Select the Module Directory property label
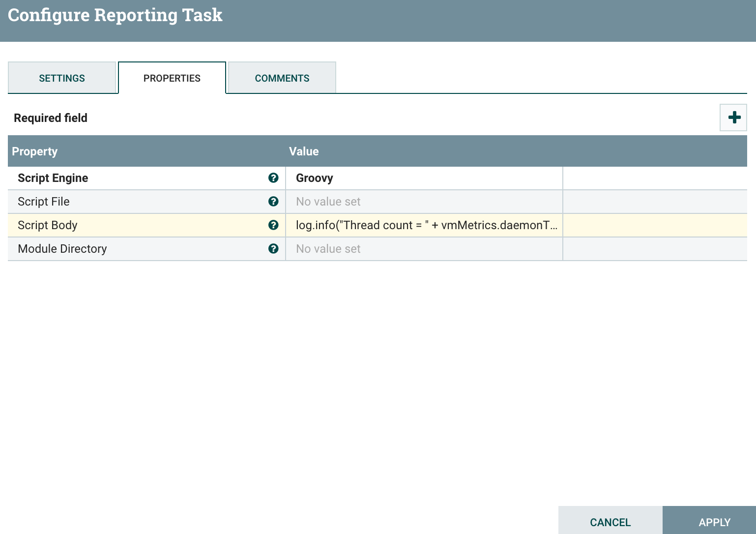The width and height of the screenshot is (756, 534). tap(62, 249)
